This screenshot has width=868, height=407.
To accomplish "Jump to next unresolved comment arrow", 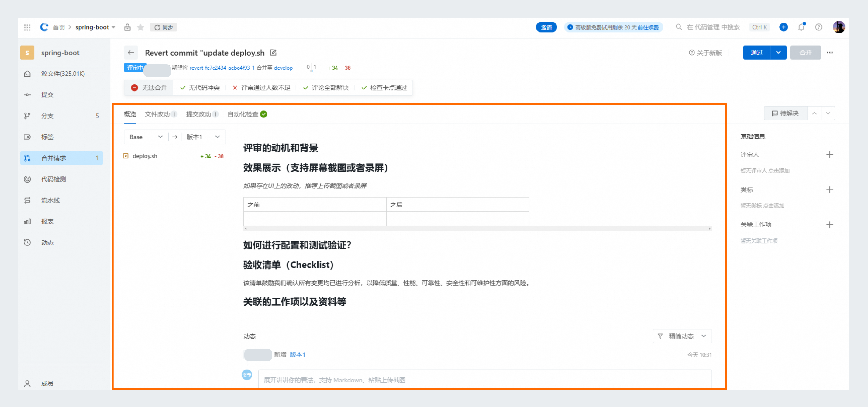I will pyautogui.click(x=828, y=113).
